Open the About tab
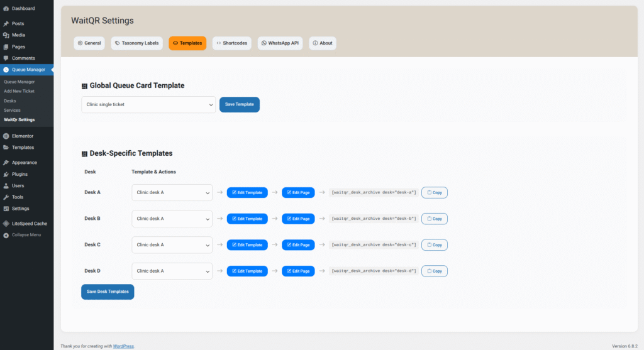644x350 pixels. pos(323,43)
